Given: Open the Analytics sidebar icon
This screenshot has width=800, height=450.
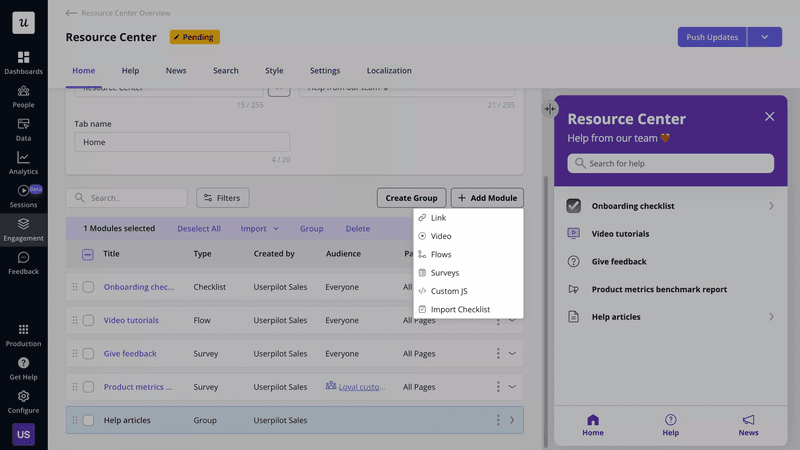Looking at the screenshot, I should [x=23, y=162].
